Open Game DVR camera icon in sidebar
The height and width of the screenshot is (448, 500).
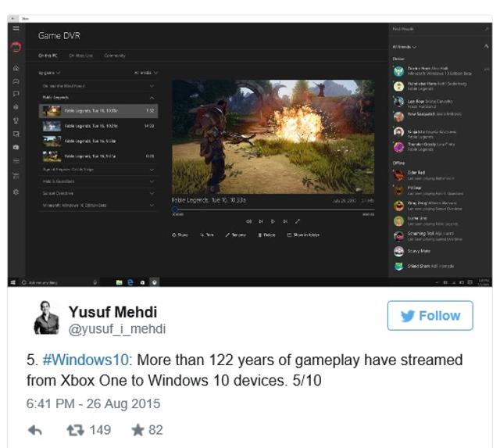tap(16, 148)
